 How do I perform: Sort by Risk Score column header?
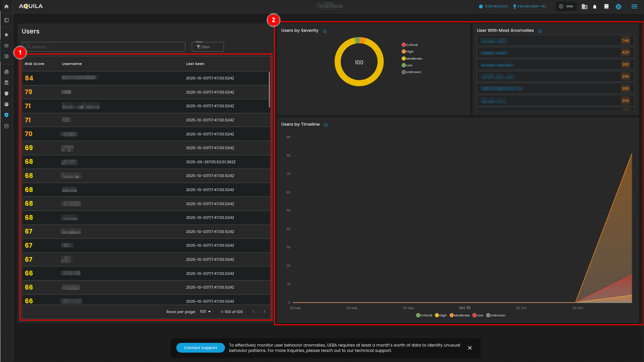pos(35,64)
